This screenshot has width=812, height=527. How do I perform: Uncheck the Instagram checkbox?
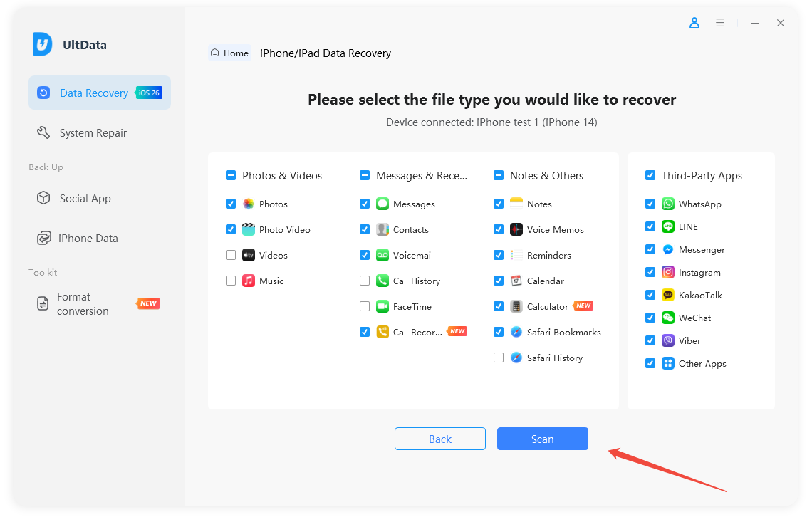pos(650,272)
